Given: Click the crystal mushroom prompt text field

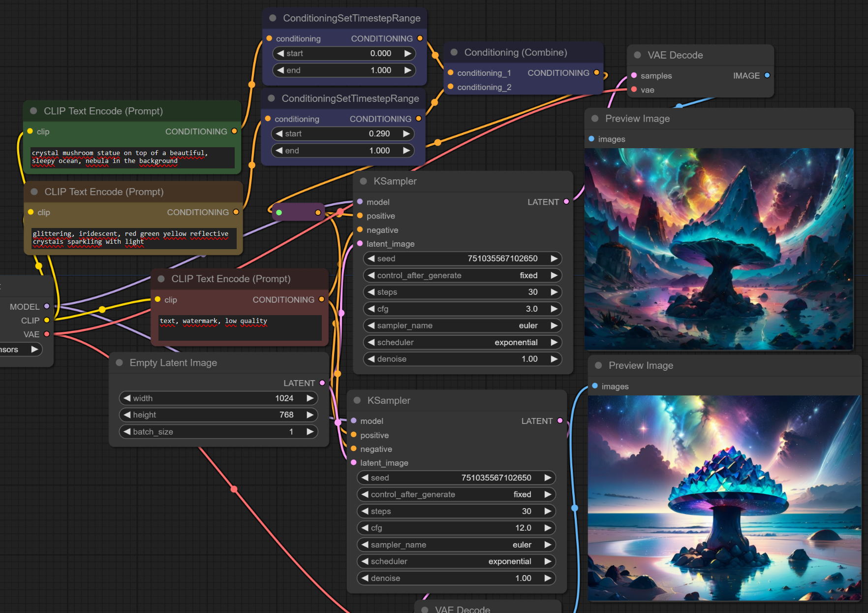Looking at the screenshot, I should [x=132, y=158].
